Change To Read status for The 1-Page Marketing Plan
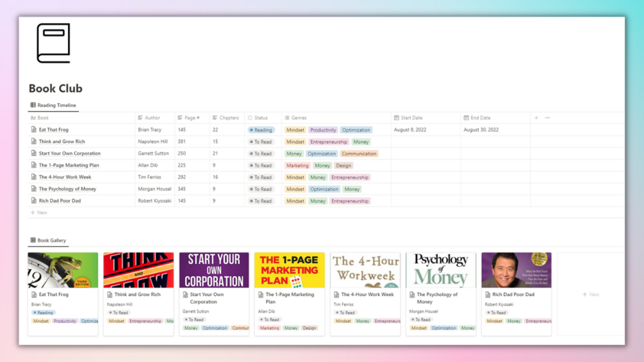The image size is (644, 362). (260, 166)
